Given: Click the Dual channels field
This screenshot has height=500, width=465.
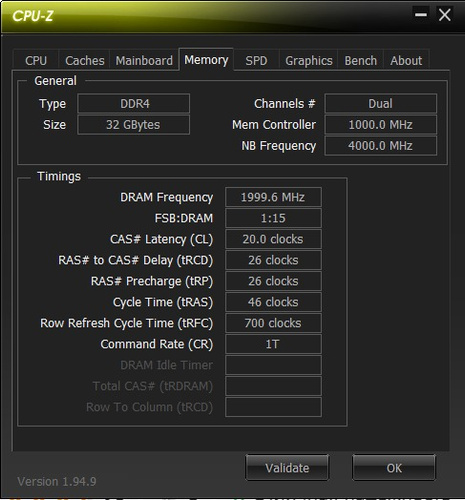Looking at the screenshot, I should click(381, 104).
